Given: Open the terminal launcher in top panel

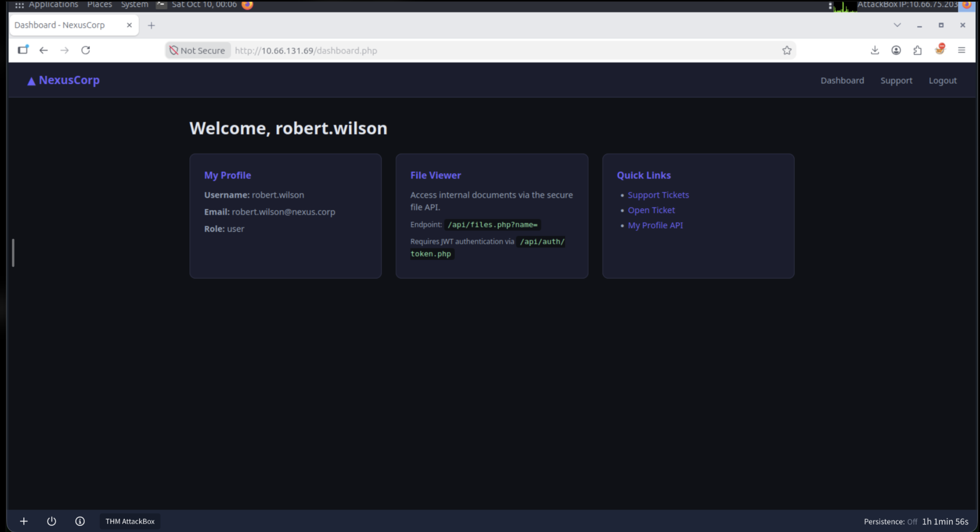Looking at the screenshot, I should pos(161,5).
